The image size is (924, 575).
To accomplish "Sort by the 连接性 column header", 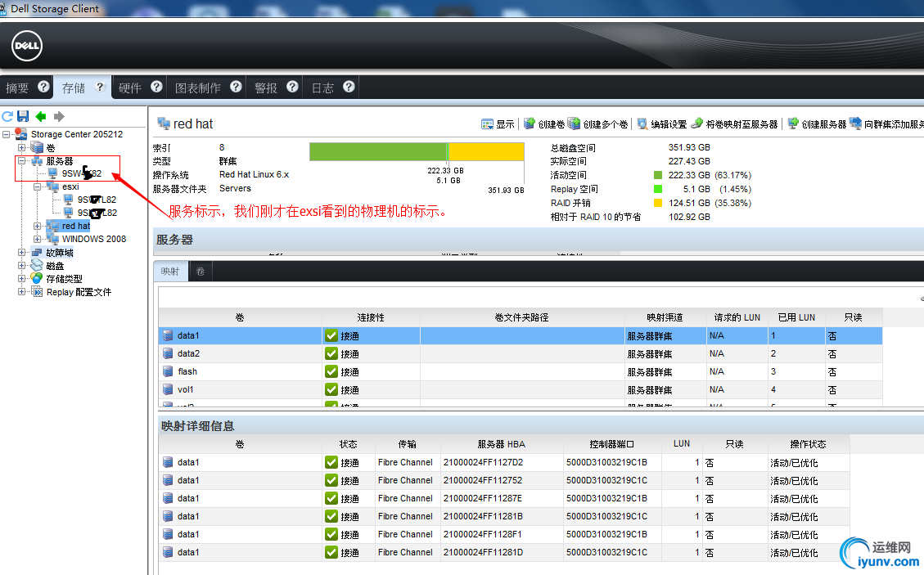I will coord(371,317).
